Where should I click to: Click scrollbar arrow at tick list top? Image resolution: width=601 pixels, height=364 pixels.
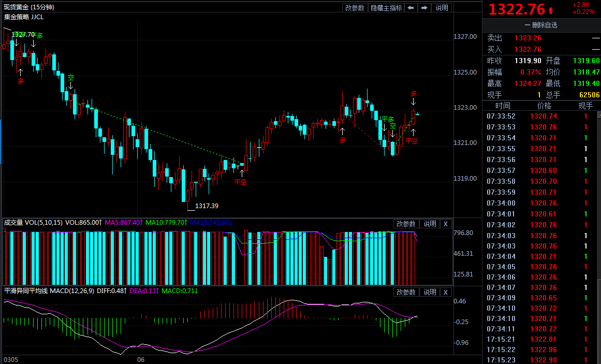tap(599, 114)
